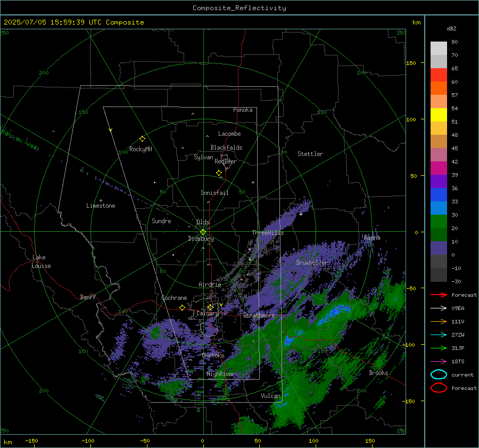The image size is (479, 448).
Task: Click the 2025/07/05 UTC timestamp text
Action: point(74,22)
